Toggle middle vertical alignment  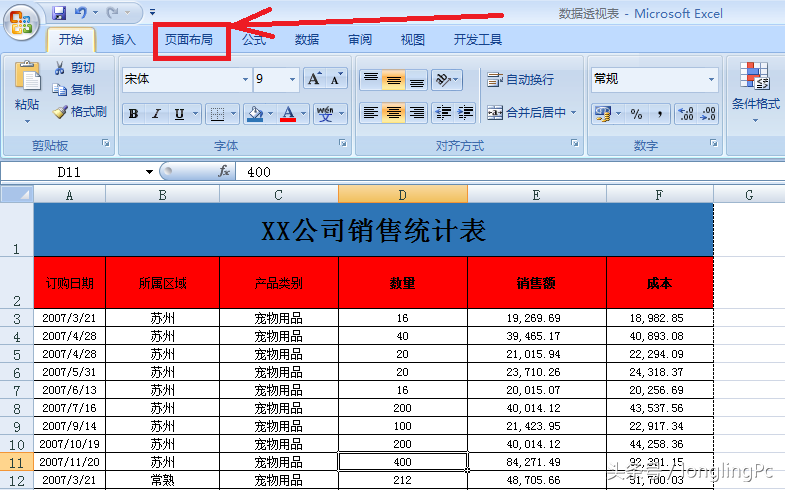tap(394, 80)
